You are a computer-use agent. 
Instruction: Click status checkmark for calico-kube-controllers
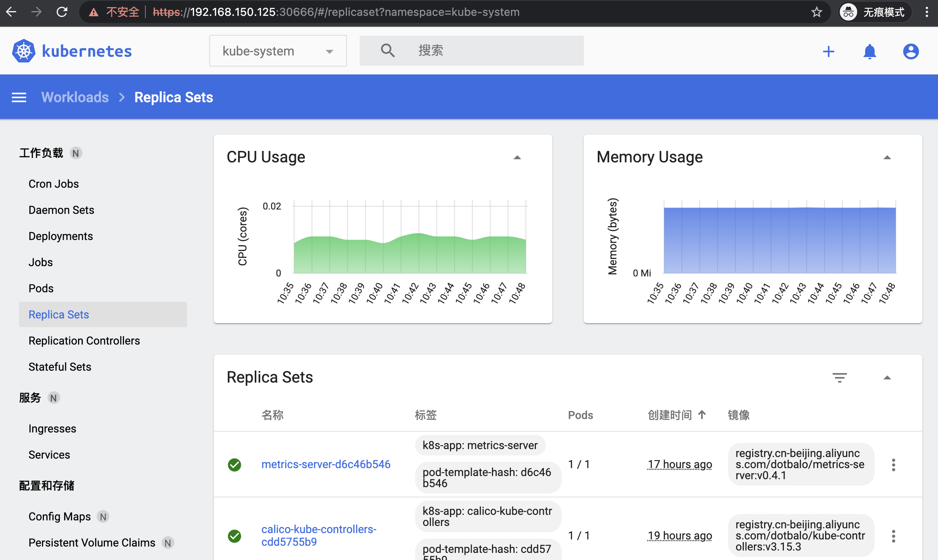click(x=234, y=536)
